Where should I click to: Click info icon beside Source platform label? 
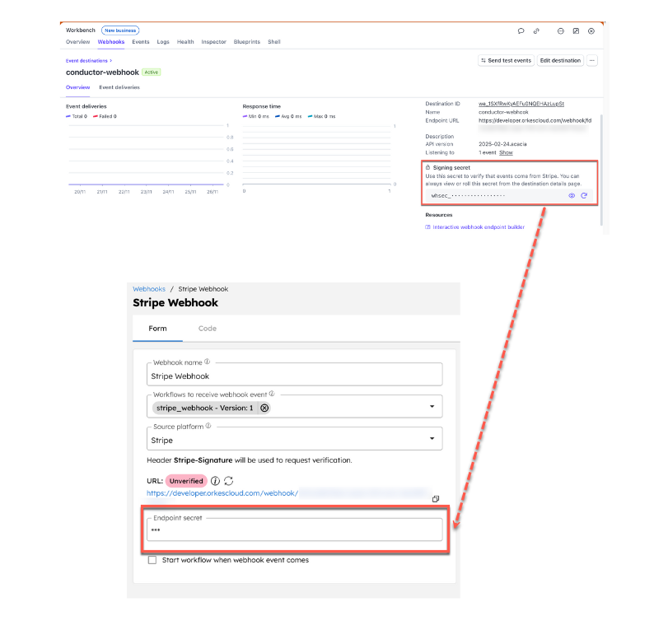click(208, 426)
